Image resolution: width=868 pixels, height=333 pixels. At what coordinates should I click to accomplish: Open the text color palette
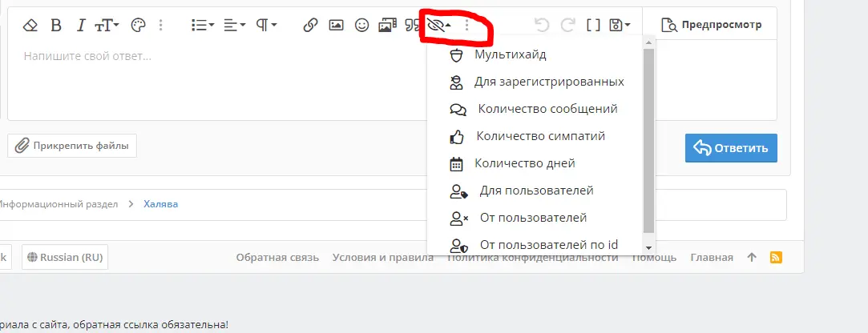(x=138, y=25)
